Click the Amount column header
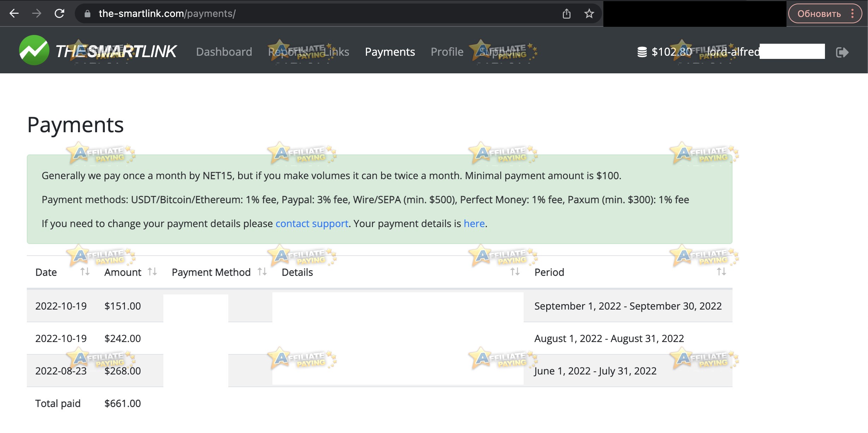 (123, 272)
